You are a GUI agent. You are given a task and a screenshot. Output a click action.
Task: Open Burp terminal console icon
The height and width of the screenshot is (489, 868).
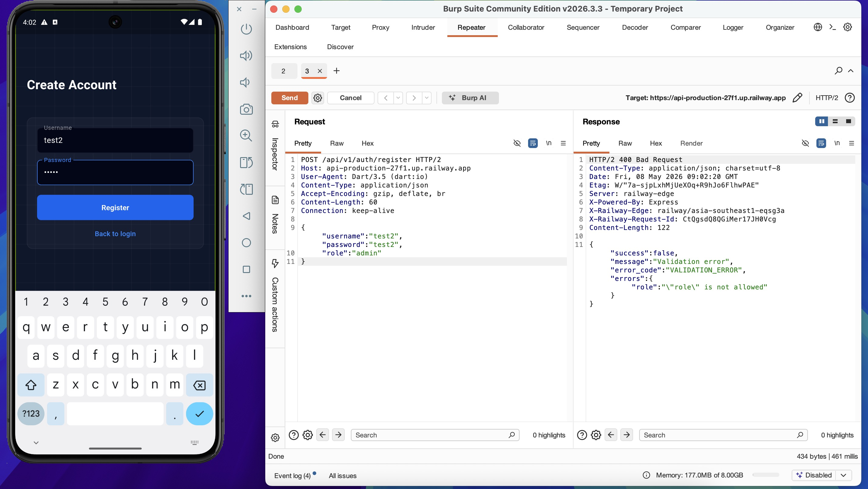tap(832, 27)
